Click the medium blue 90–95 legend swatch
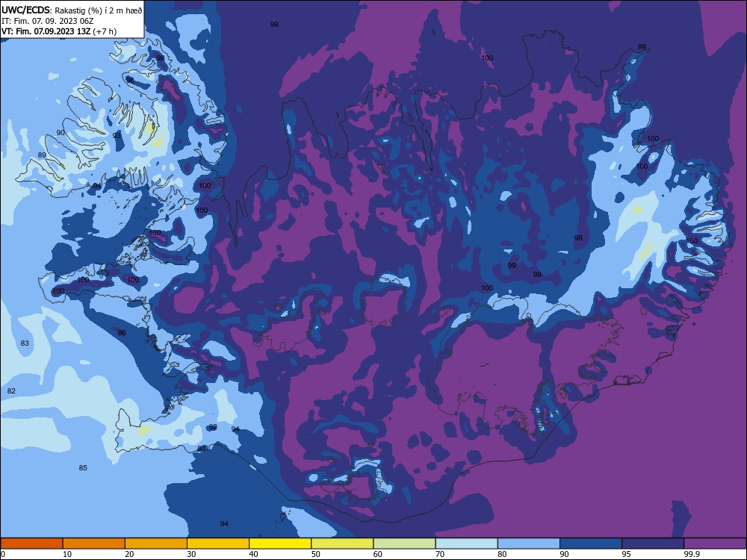The image size is (747, 560). (591, 544)
